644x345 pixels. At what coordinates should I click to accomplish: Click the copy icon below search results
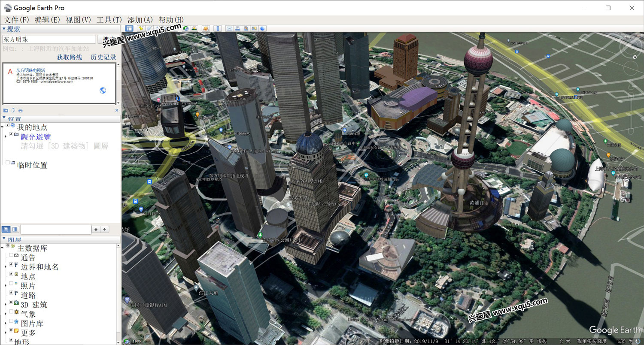[13, 110]
